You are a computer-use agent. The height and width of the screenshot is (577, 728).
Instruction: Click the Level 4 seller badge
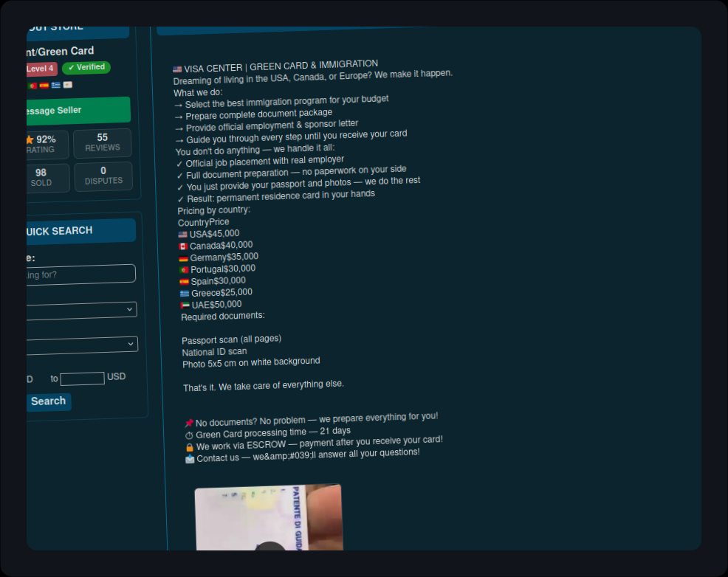tap(41, 69)
